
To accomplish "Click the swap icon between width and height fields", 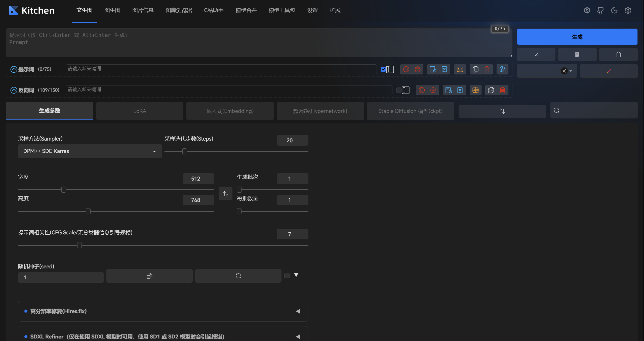I will pyautogui.click(x=225, y=193).
